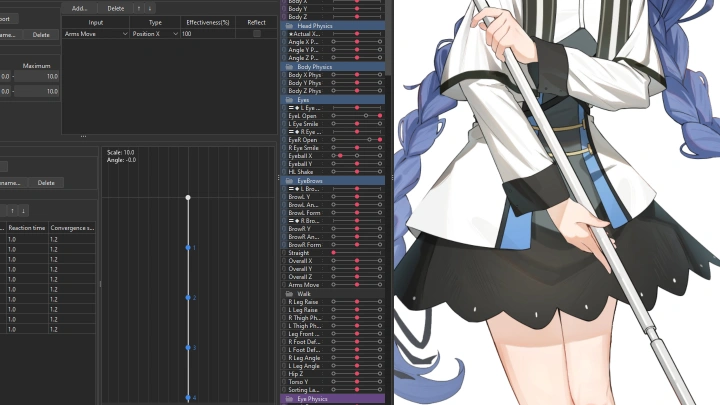Click the Input column header

(x=96, y=22)
